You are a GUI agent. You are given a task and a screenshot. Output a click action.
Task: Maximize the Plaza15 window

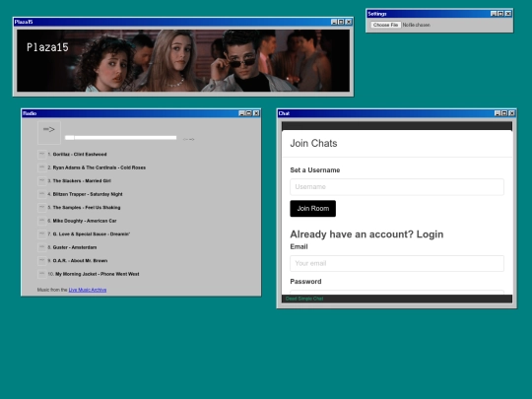coord(341,22)
